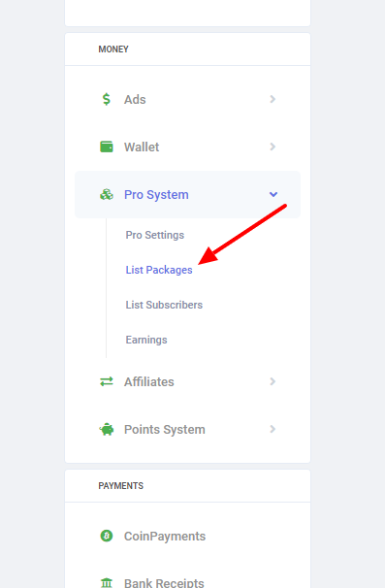
Task: Click the Bank Receipts building icon
Action: tap(107, 583)
